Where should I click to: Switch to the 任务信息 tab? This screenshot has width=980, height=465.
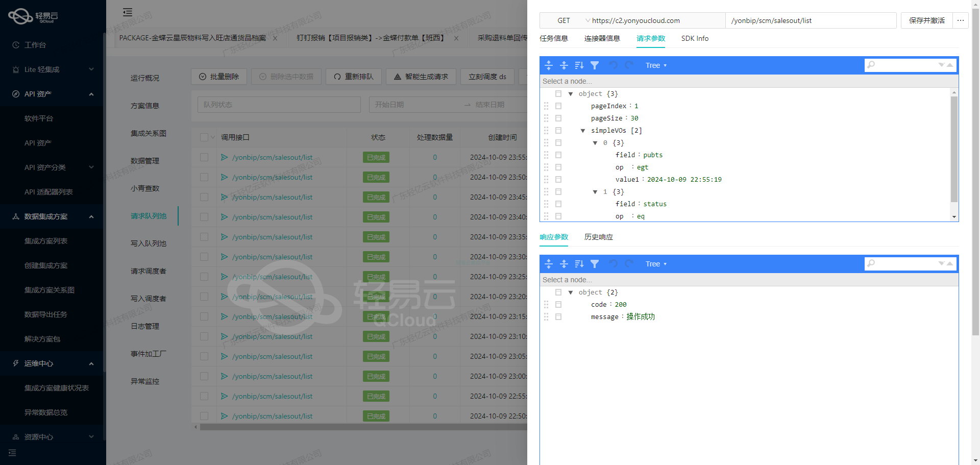(x=554, y=38)
